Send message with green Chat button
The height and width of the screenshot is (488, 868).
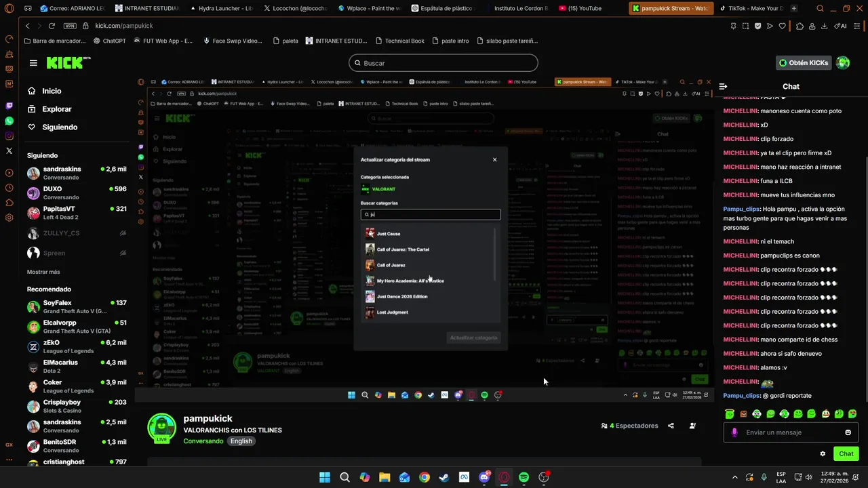pos(846,454)
